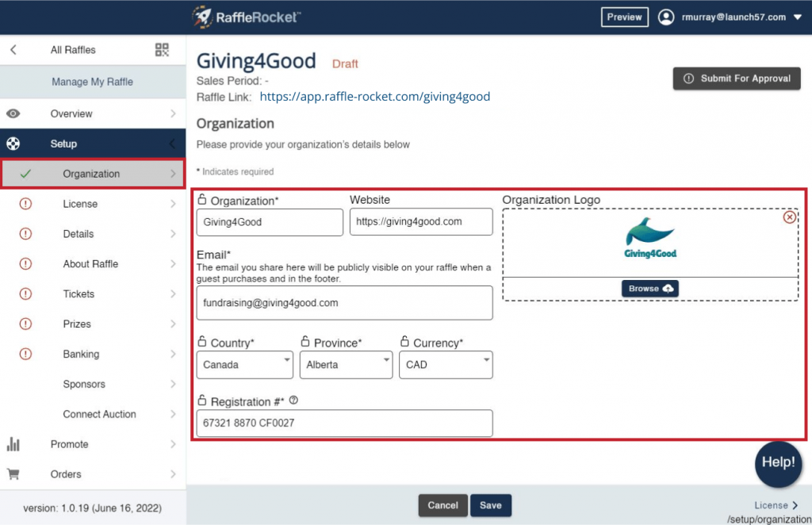
Task: Open the Promote bar-chart icon
Action: (x=13, y=444)
